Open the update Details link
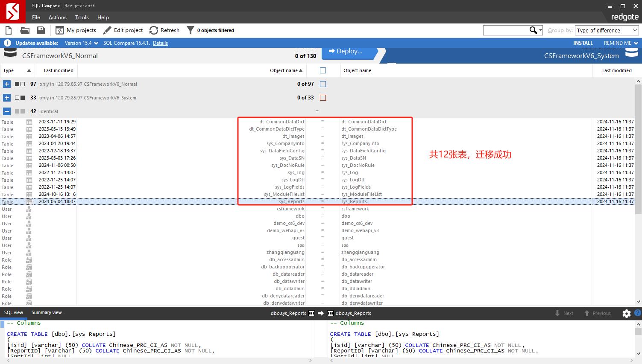 pos(160,43)
